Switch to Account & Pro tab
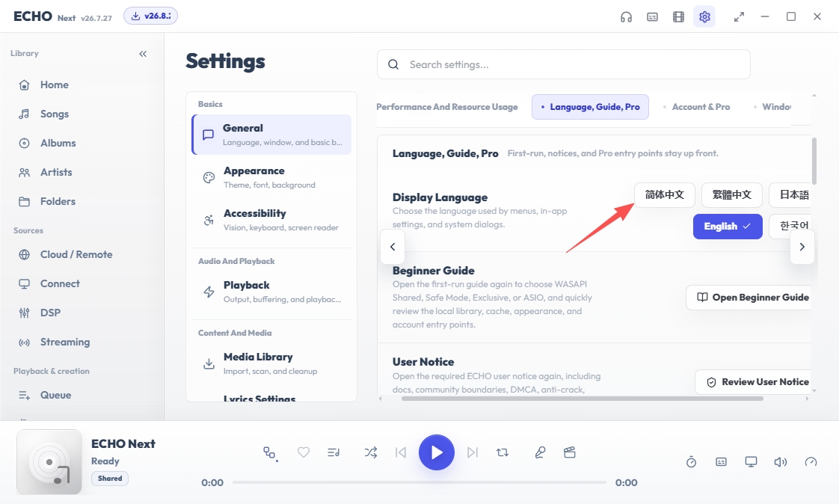Screen dimensions: 839x504 [697, 107]
